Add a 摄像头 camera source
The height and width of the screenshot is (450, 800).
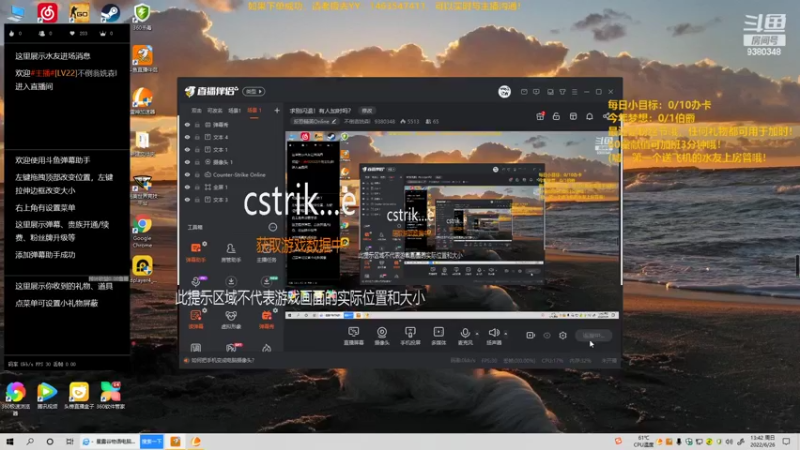(x=382, y=336)
